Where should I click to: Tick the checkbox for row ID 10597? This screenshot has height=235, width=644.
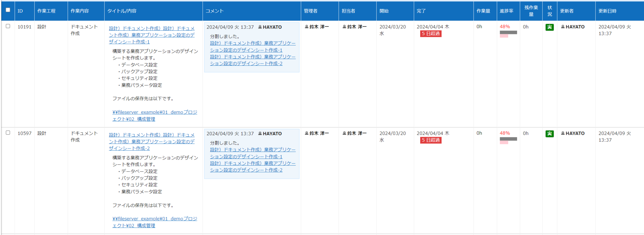coord(8,133)
